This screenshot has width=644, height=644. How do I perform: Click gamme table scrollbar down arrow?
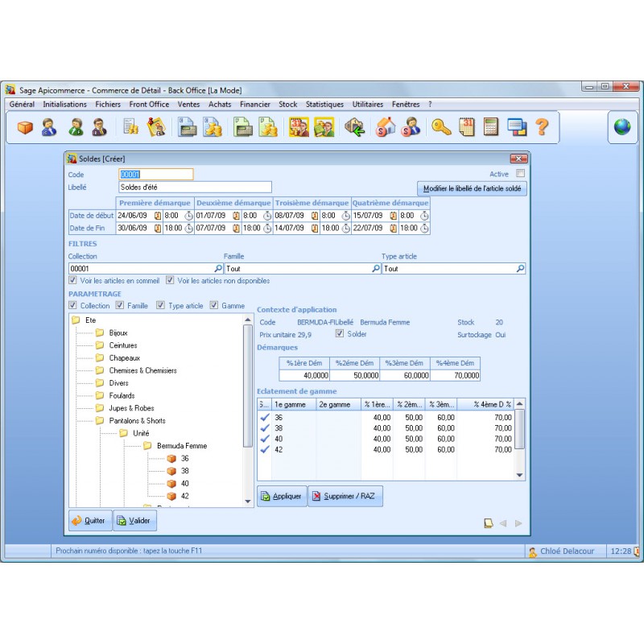(519, 475)
